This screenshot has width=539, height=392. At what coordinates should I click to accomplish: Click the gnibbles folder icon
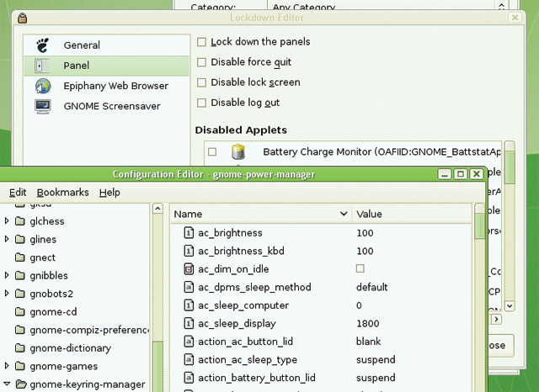point(20,275)
